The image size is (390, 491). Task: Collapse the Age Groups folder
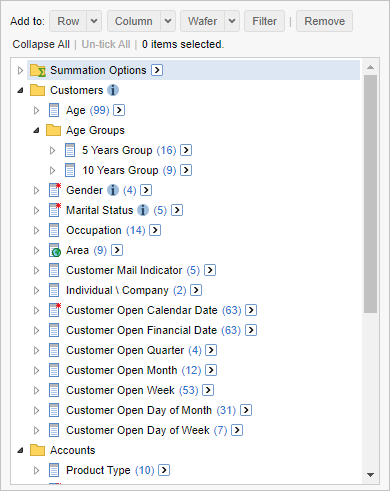click(x=36, y=130)
